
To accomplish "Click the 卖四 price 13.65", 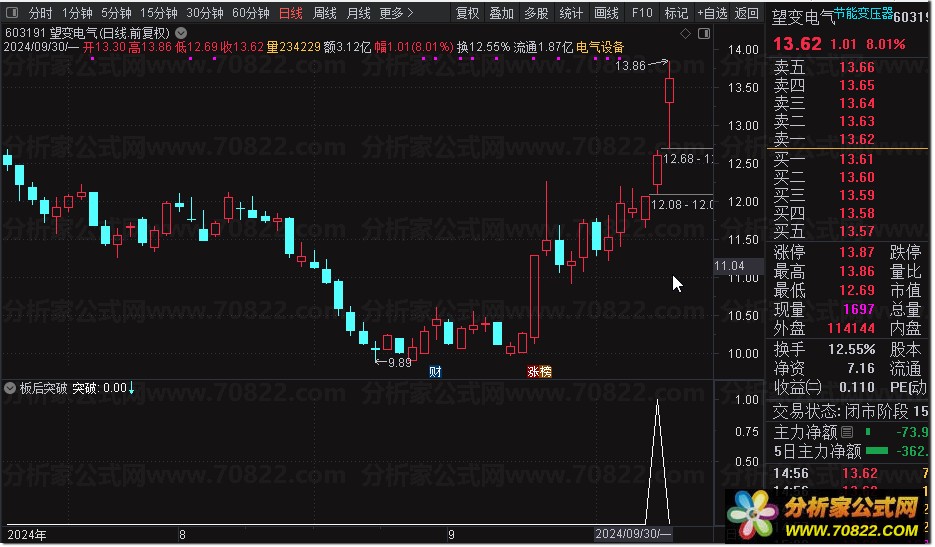I will click(857, 85).
